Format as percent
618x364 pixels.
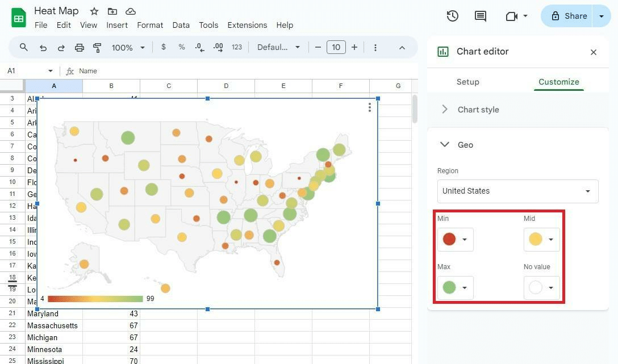181,47
